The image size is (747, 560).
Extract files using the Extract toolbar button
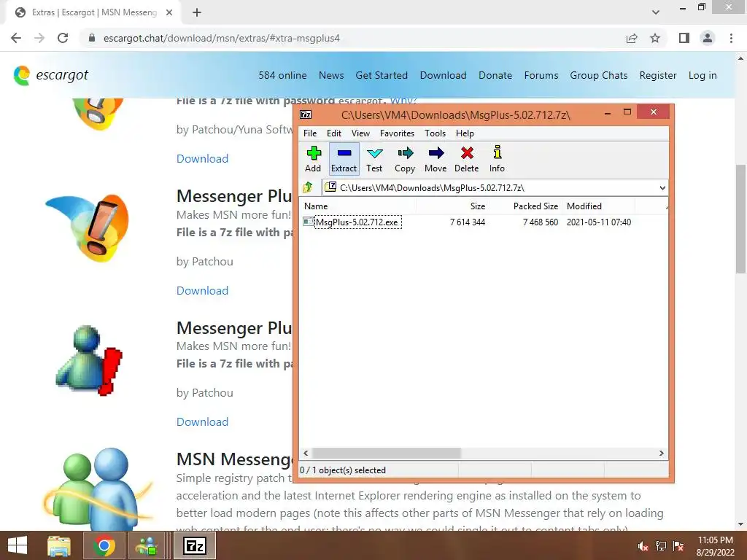[x=344, y=159]
